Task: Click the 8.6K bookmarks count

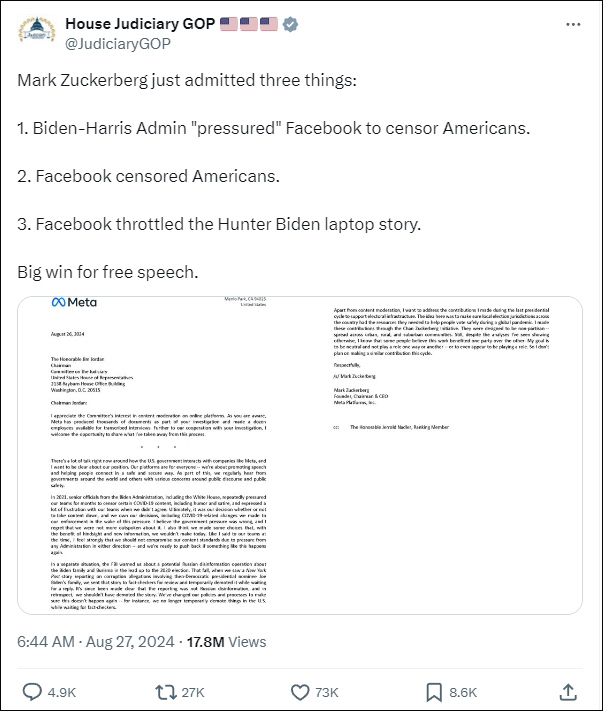Action: click(x=464, y=691)
